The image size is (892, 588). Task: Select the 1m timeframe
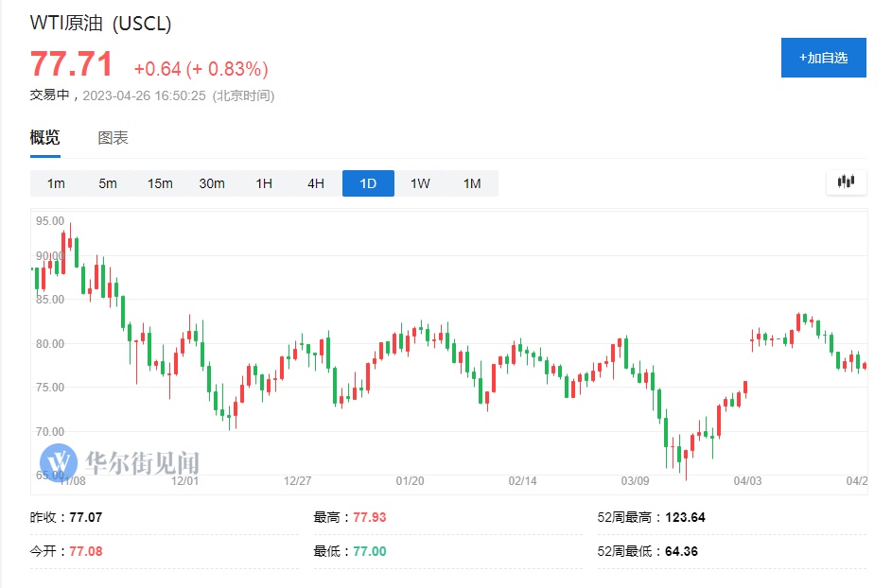[x=56, y=183]
